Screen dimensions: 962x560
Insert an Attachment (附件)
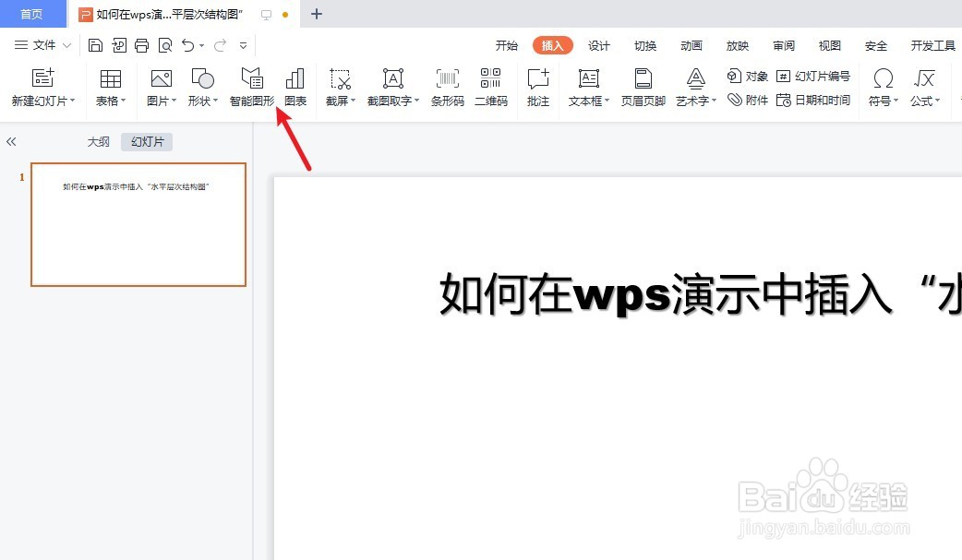coord(747,100)
